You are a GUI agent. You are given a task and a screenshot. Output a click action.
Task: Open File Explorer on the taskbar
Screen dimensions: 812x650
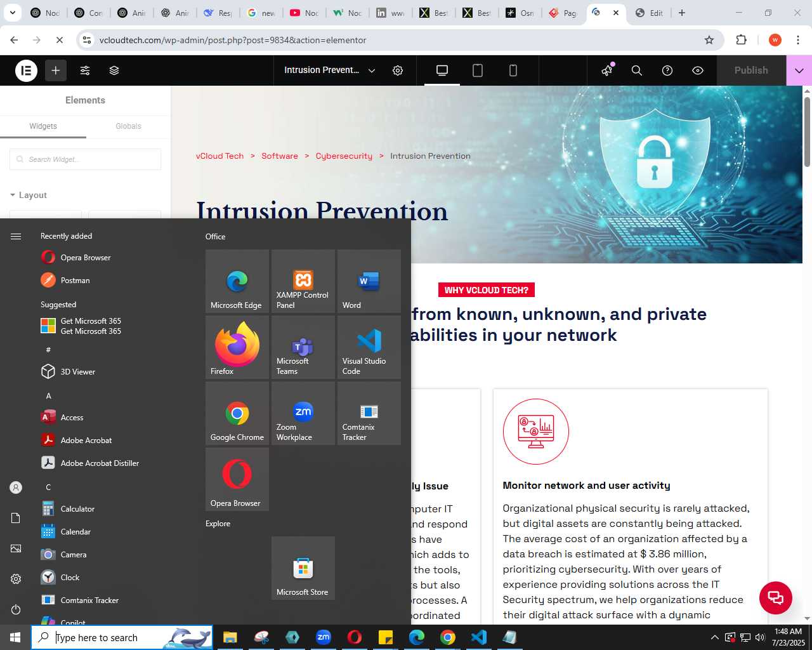230,637
